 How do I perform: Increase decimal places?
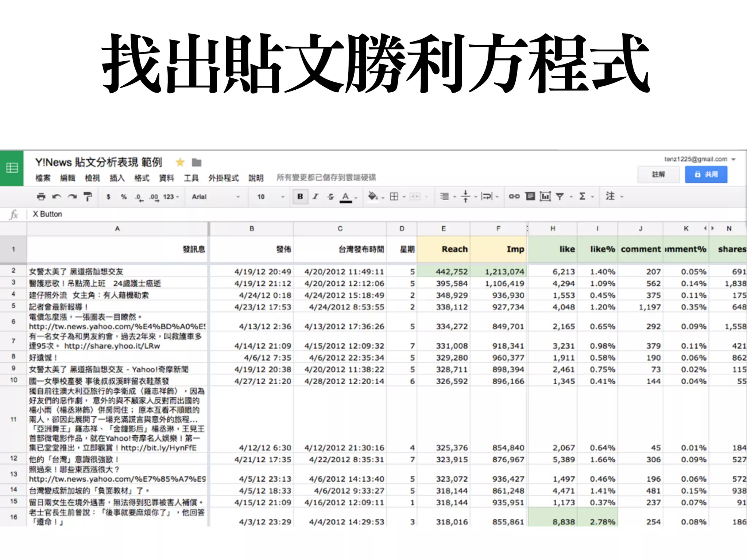[x=154, y=197]
